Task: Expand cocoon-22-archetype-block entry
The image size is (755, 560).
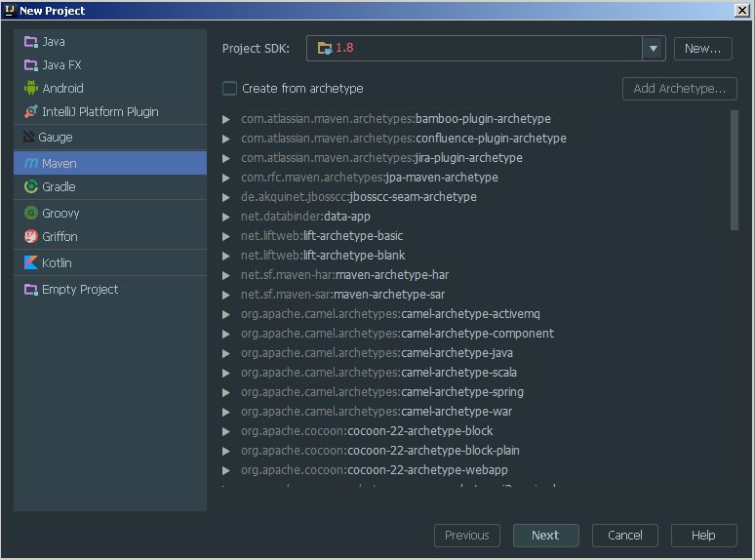Action: tap(226, 431)
